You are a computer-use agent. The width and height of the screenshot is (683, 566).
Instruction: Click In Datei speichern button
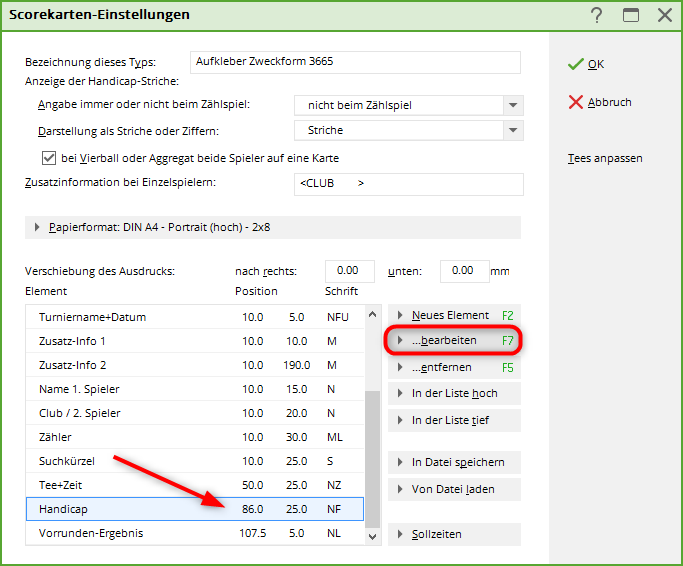453,462
